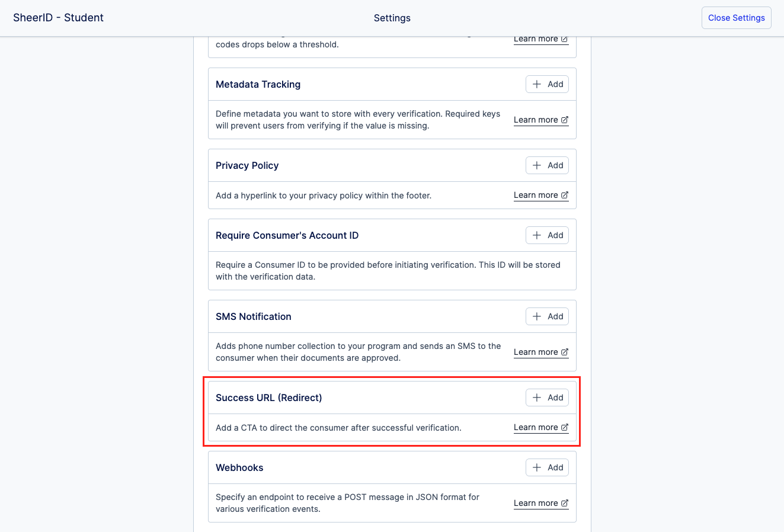Image resolution: width=784 pixels, height=532 pixels.
Task: Add SMS Notification setting
Action: [547, 316]
